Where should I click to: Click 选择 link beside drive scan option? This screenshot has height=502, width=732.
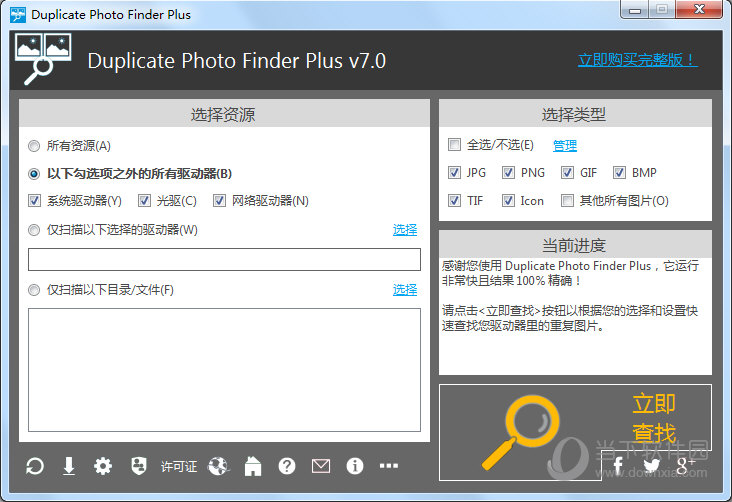405,230
